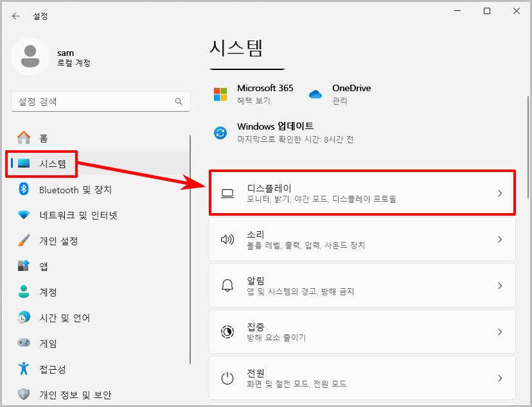This screenshot has width=532, height=407.
Task: Click the 계정 person icon
Action: [23, 291]
